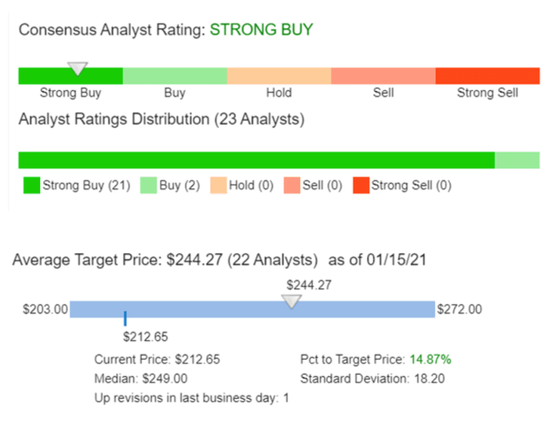Image resolution: width=550 pixels, height=421 pixels.
Task: Select the light green Buy scale segment
Action: pos(175,76)
